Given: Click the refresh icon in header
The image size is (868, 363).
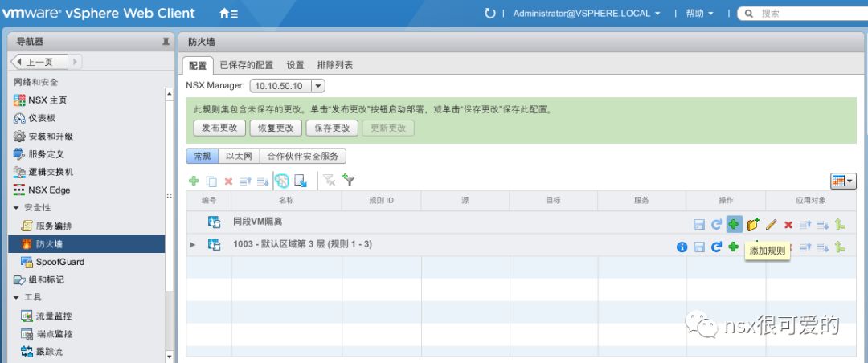Looking at the screenshot, I should 490,14.
